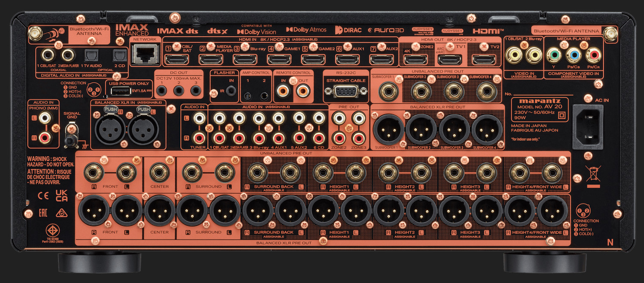644x283 pixels.
Task: Click the optical 1 TV AUDIO input
Action: point(91,55)
